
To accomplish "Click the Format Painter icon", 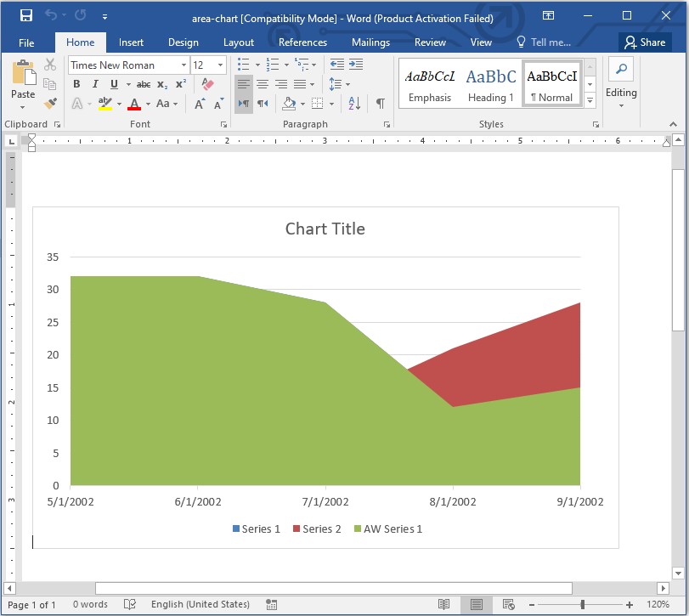I will [x=49, y=103].
